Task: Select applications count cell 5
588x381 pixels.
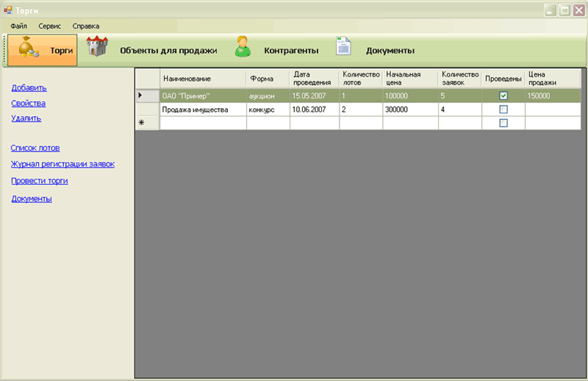Action: [460, 96]
